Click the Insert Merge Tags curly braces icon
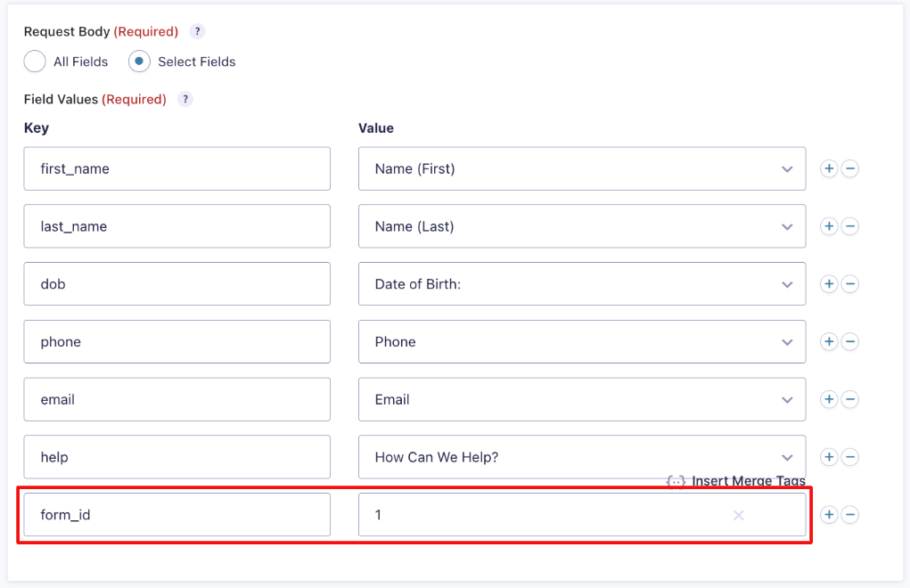This screenshot has width=910, height=588. (676, 481)
